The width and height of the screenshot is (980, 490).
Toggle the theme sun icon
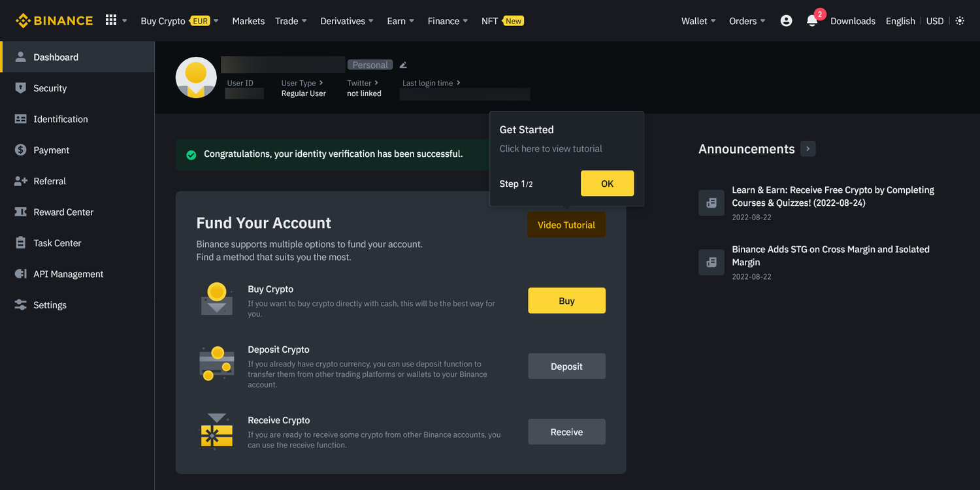click(960, 21)
